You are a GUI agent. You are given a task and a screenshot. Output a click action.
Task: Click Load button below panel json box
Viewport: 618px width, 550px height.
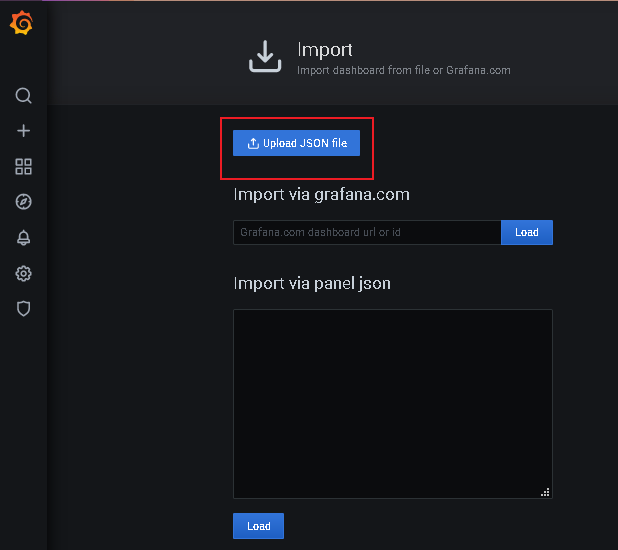point(258,526)
